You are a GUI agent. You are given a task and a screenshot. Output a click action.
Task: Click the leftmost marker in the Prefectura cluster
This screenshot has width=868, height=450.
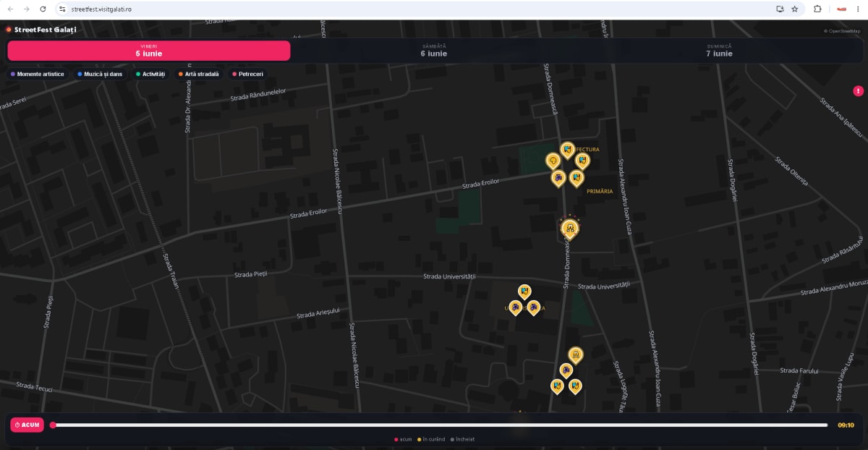pyautogui.click(x=553, y=161)
